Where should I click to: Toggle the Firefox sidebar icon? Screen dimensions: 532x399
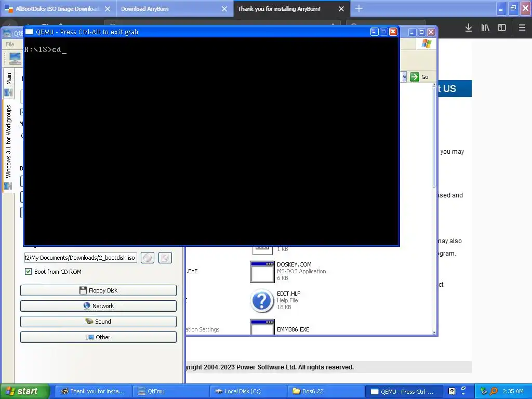point(502,28)
